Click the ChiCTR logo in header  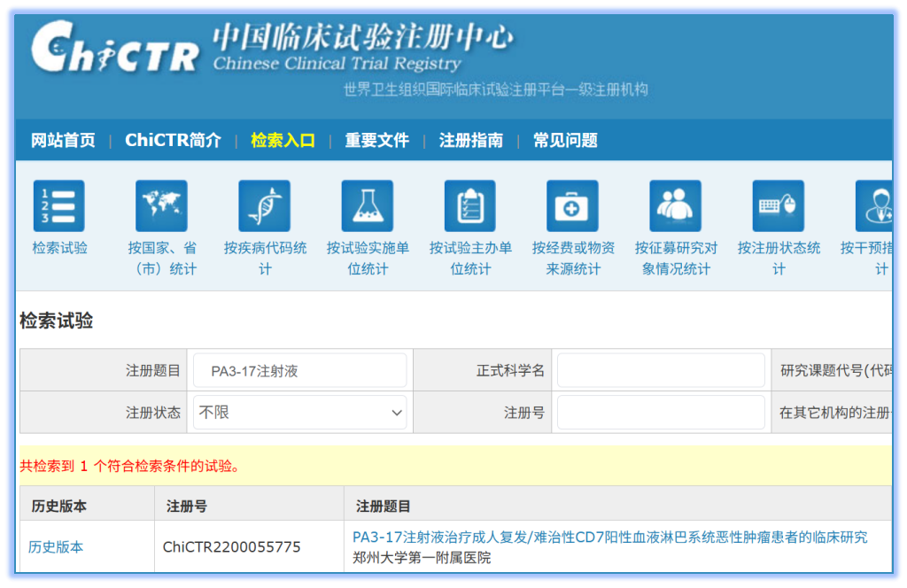point(115,49)
